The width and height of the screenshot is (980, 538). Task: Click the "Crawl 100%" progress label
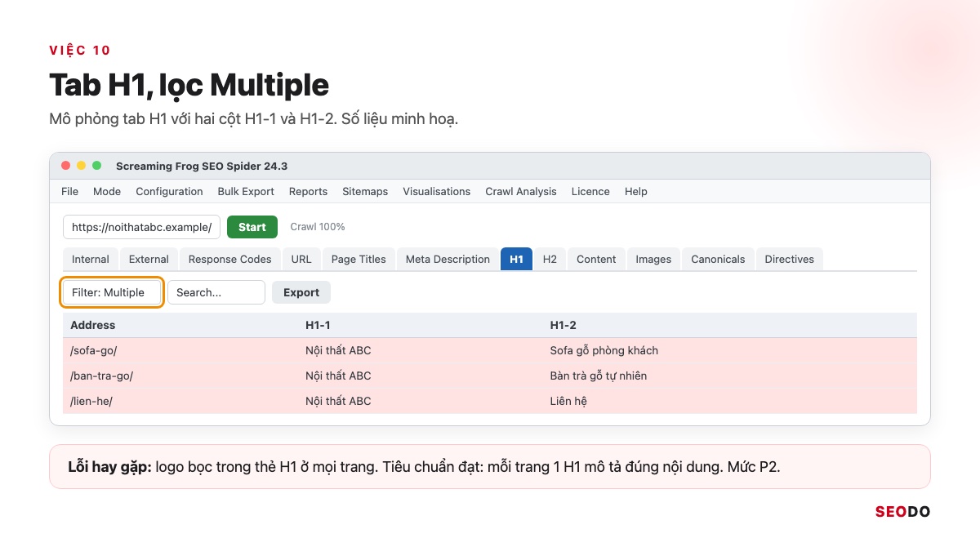click(318, 227)
